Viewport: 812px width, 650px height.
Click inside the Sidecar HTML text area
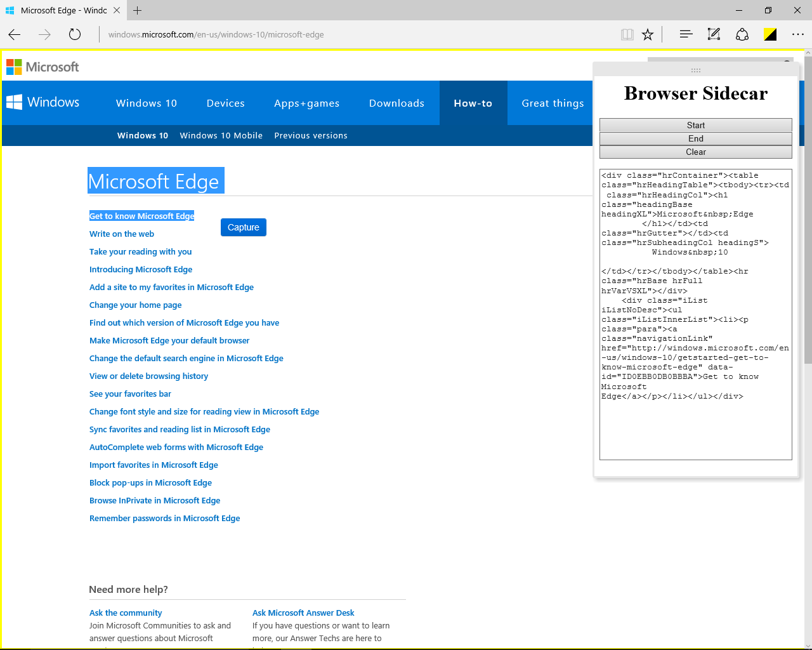pos(696,314)
